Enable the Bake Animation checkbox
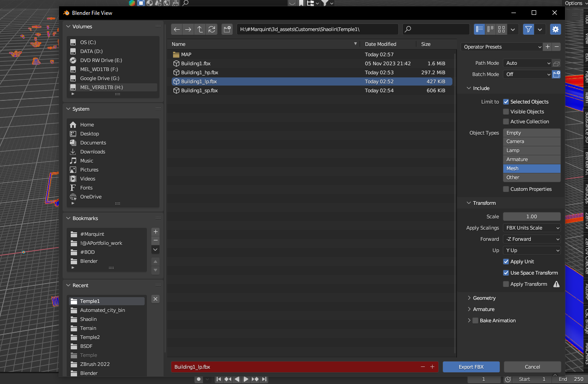588x384 pixels. [475, 321]
